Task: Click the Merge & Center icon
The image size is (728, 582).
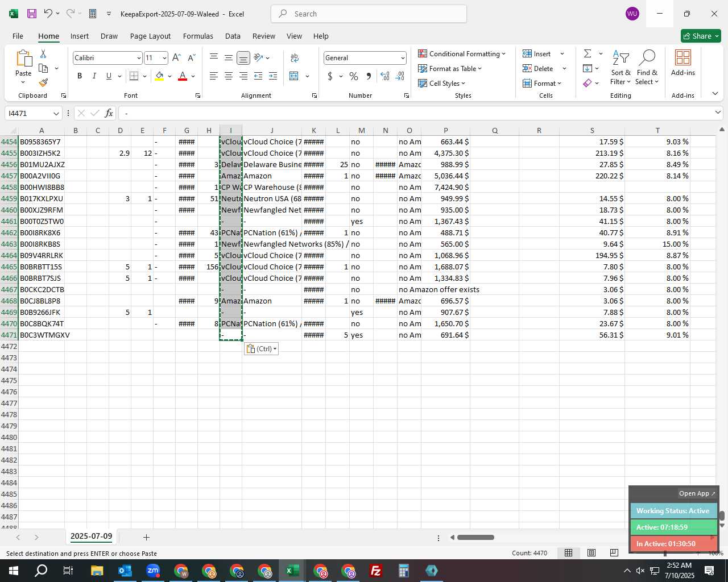Action: point(294,76)
